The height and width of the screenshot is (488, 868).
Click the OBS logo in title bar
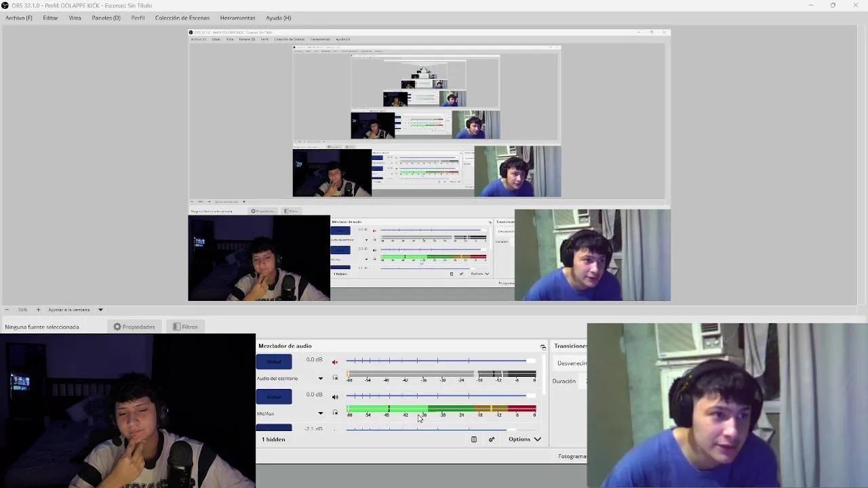click(x=5, y=5)
